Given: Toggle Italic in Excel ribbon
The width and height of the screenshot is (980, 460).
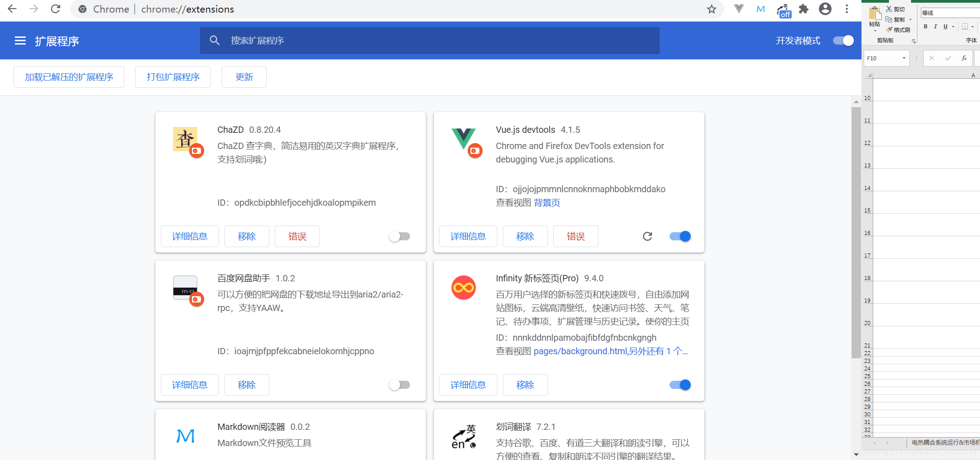Looking at the screenshot, I should pyautogui.click(x=935, y=27).
